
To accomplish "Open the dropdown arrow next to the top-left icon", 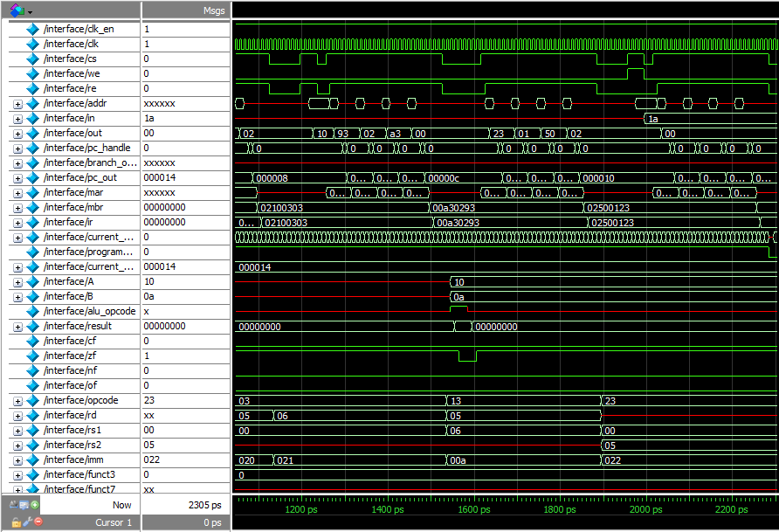I will 31,11.
